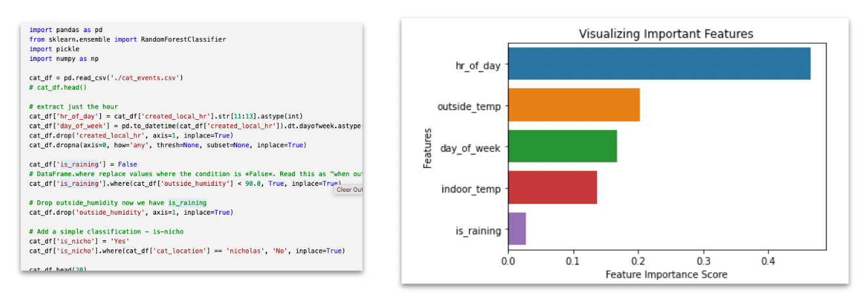Select the orange outside_temp bar
This screenshot has height=303, width=868.
(573, 105)
